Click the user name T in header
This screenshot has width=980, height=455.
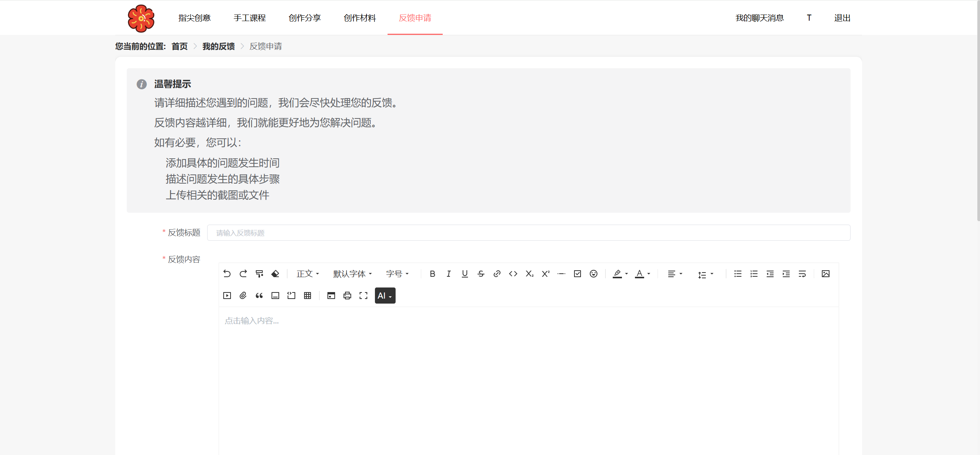(x=809, y=18)
